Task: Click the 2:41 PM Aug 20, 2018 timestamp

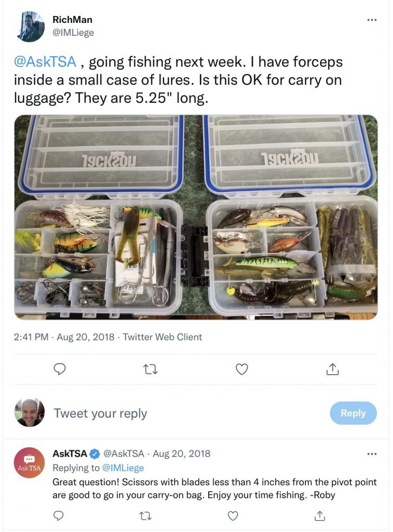Action: pos(64,337)
